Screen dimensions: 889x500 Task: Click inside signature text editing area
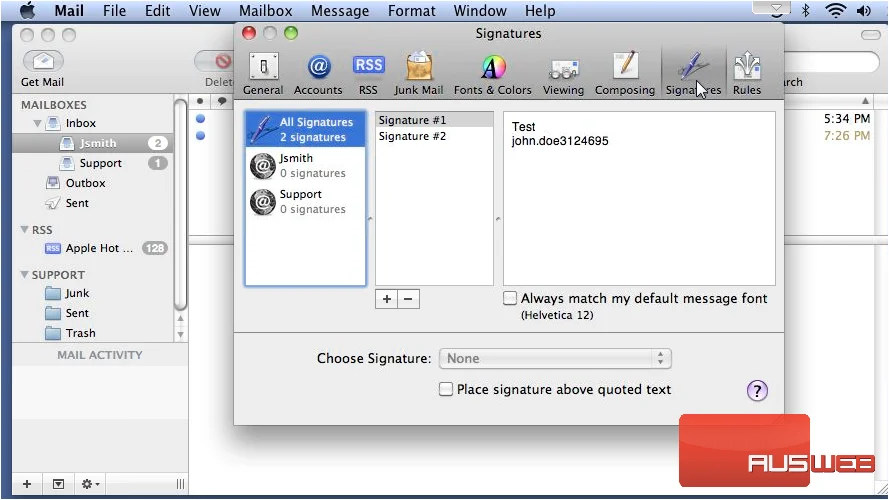pyautogui.click(x=639, y=198)
